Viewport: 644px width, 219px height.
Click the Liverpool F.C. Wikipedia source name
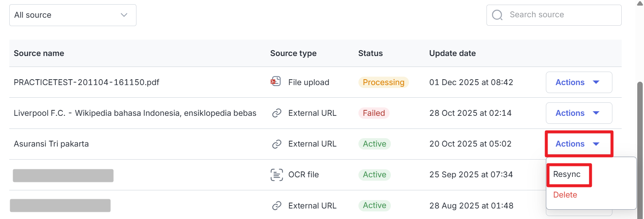135,113
